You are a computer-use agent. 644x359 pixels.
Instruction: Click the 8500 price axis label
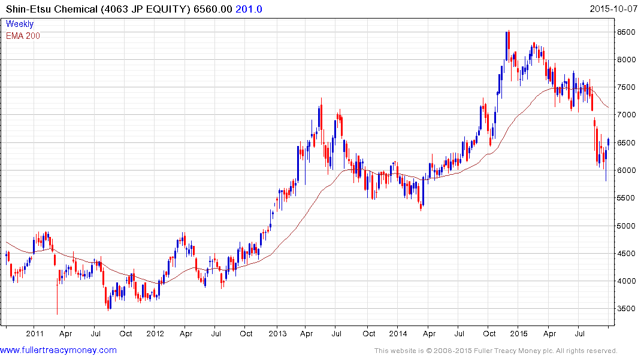pyautogui.click(x=627, y=32)
